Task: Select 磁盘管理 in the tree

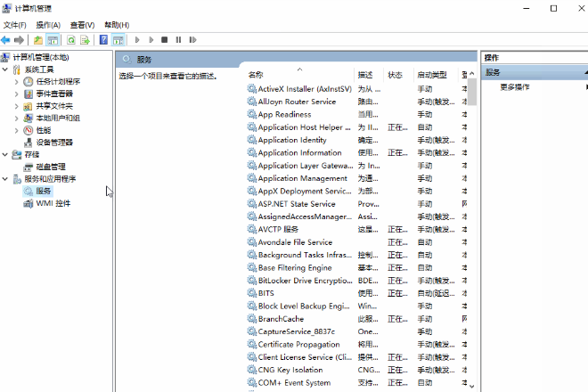Action: tap(51, 167)
